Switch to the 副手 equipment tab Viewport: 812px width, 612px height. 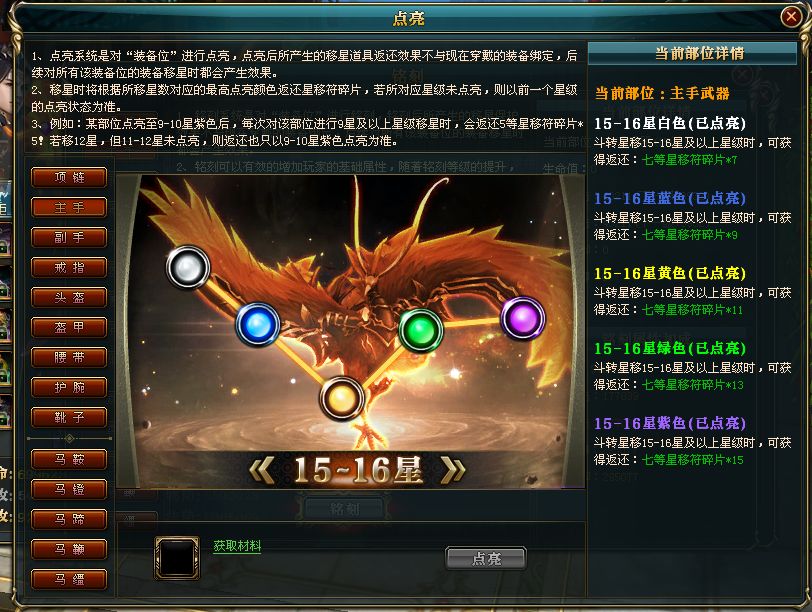click(69, 238)
